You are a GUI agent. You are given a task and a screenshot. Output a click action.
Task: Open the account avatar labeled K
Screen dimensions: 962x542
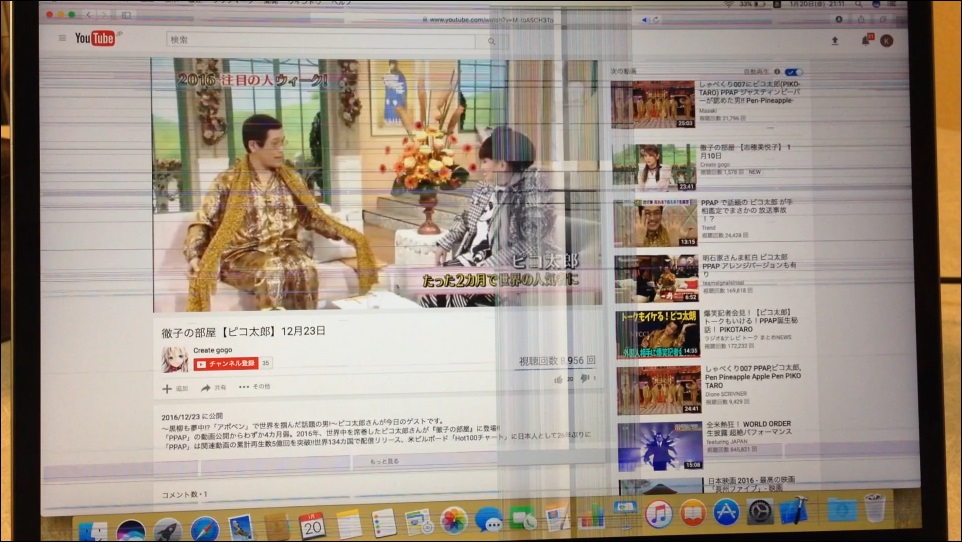click(886, 41)
